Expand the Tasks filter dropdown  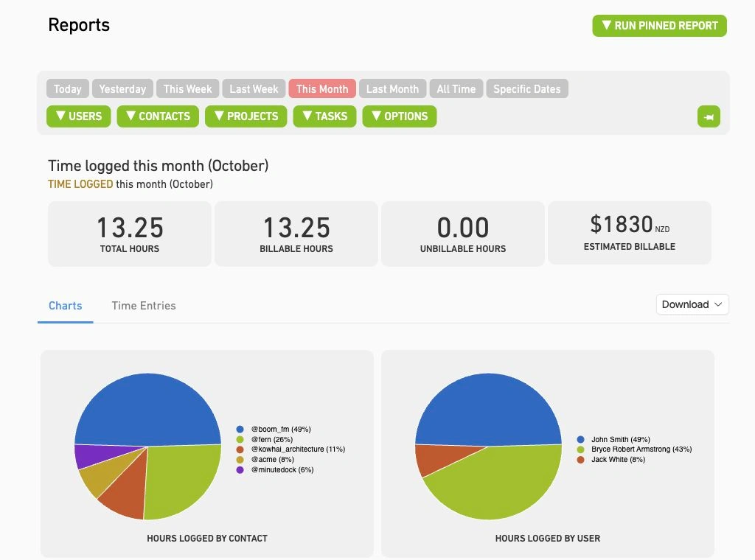(x=324, y=116)
